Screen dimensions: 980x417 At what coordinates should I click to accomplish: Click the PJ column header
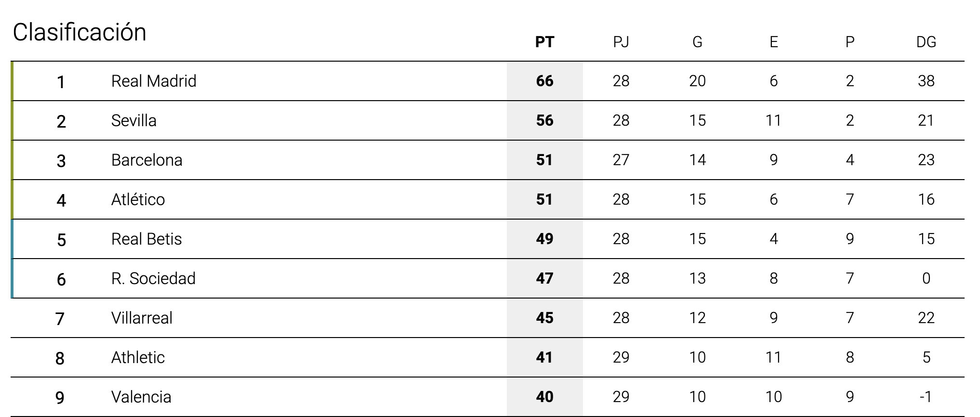click(621, 42)
